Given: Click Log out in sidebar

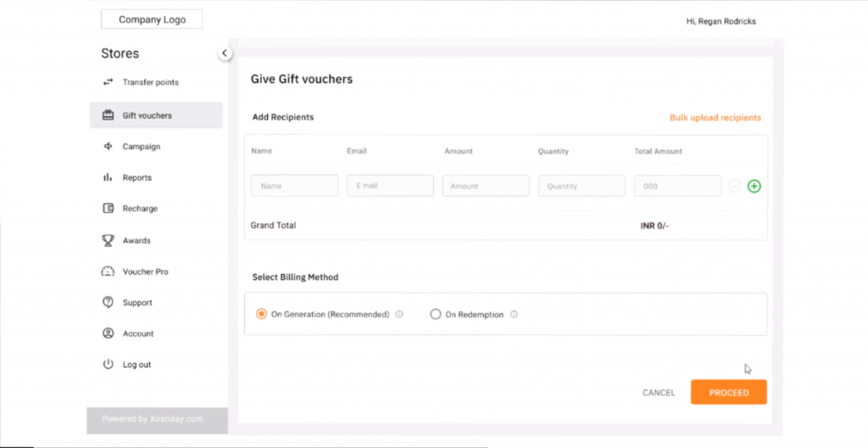Looking at the screenshot, I should click(x=136, y=365).
